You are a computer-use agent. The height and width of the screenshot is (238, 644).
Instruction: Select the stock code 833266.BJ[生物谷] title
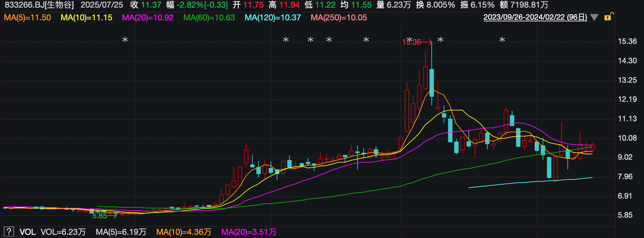[x=39, y=5]
